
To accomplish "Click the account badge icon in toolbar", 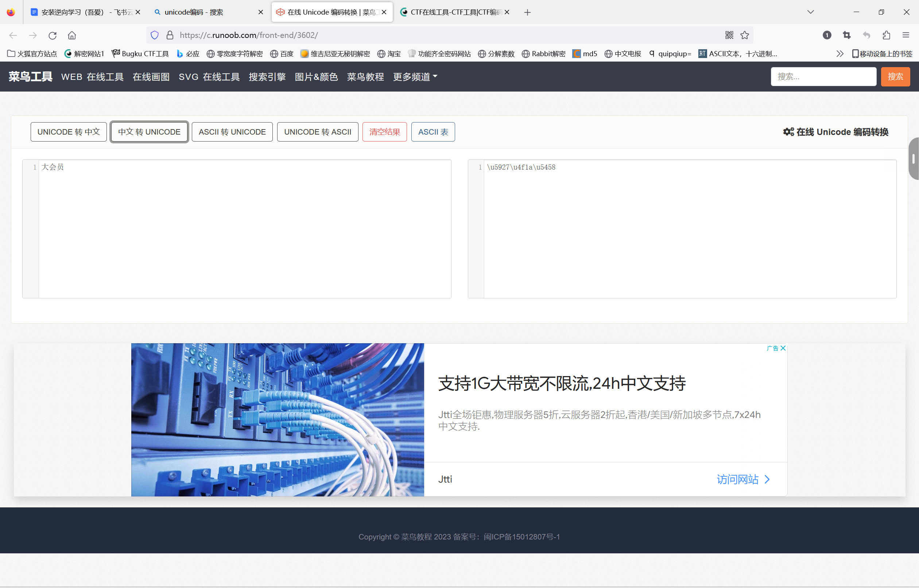I will coord(827,35).
